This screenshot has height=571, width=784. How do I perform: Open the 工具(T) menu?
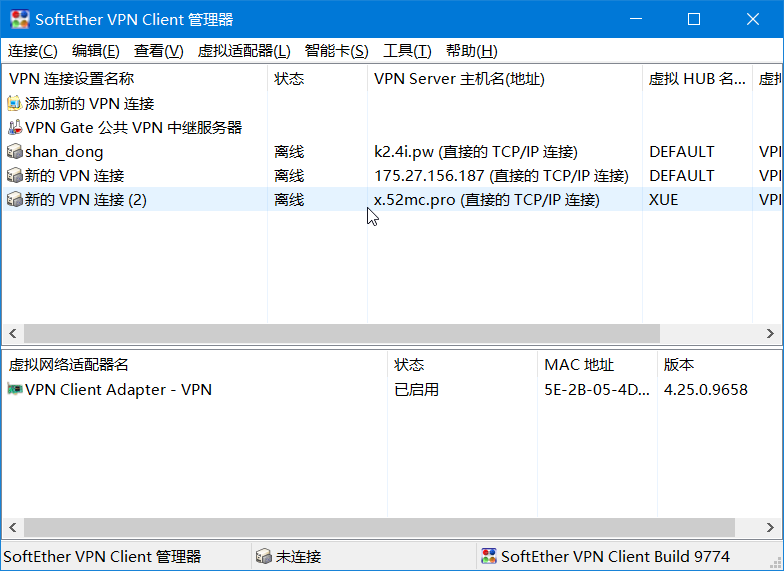[407, 50]
